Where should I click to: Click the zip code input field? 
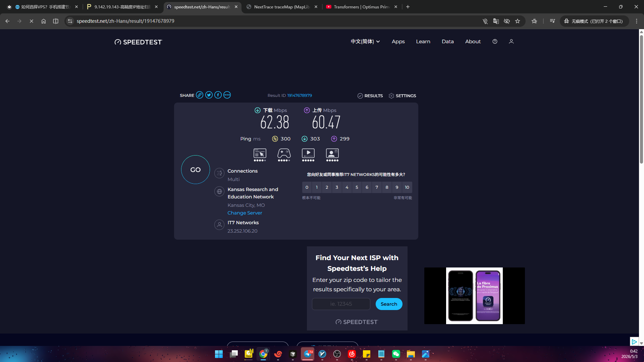[341, 304]
